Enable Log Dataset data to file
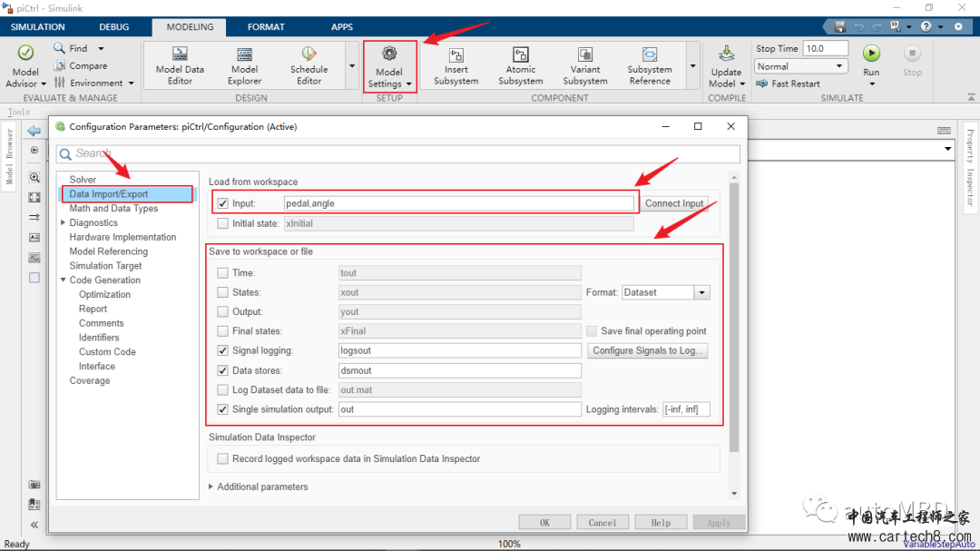The image size is (980, 551). [222, 389]
